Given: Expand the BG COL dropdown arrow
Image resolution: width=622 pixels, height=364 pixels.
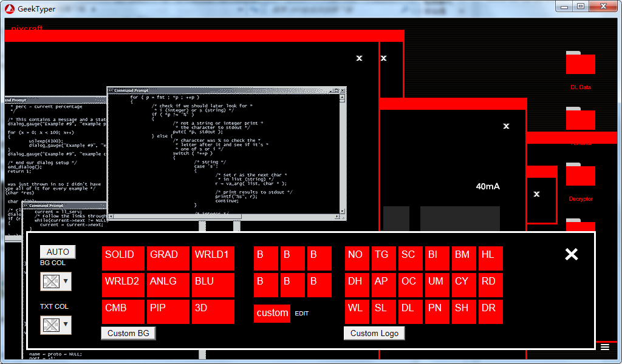Looking at the screenshot, I should [66, 281].
